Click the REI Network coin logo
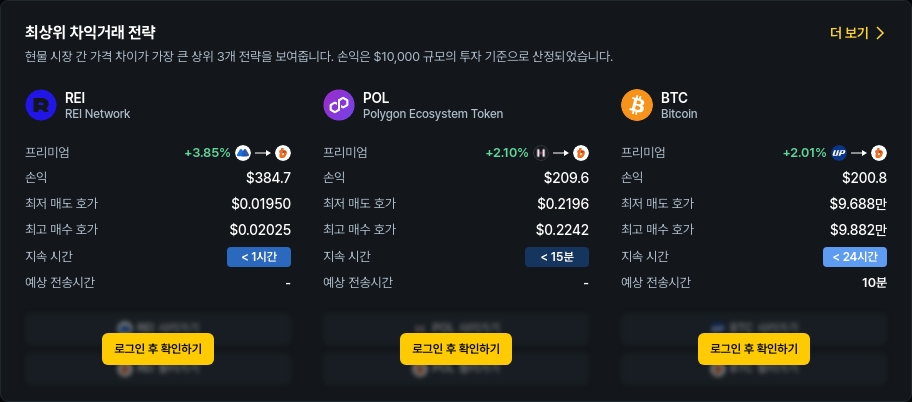This screenshot has height=402, width=912. pyautogui.click(x=41, y=105)
